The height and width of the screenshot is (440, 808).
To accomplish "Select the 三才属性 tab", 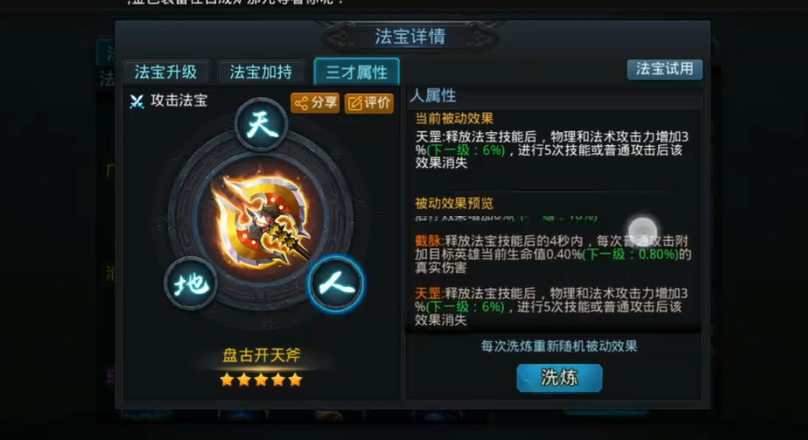I will (357, 72).
